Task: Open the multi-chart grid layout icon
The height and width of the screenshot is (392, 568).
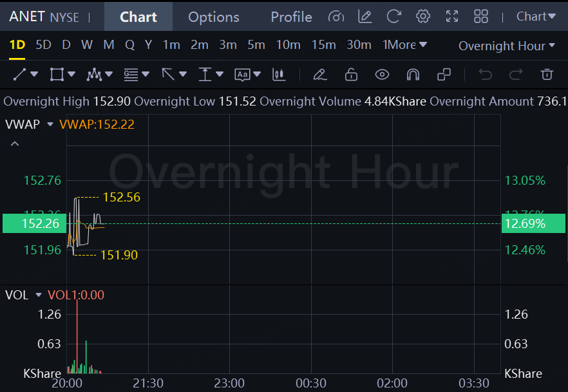Action: (x=480, y=17)
